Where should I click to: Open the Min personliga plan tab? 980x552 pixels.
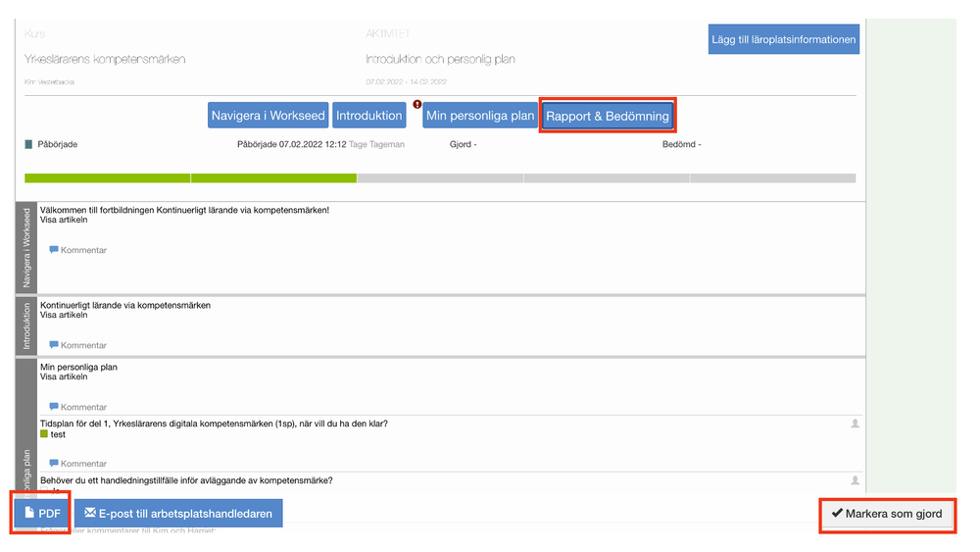tap(480, 116)
